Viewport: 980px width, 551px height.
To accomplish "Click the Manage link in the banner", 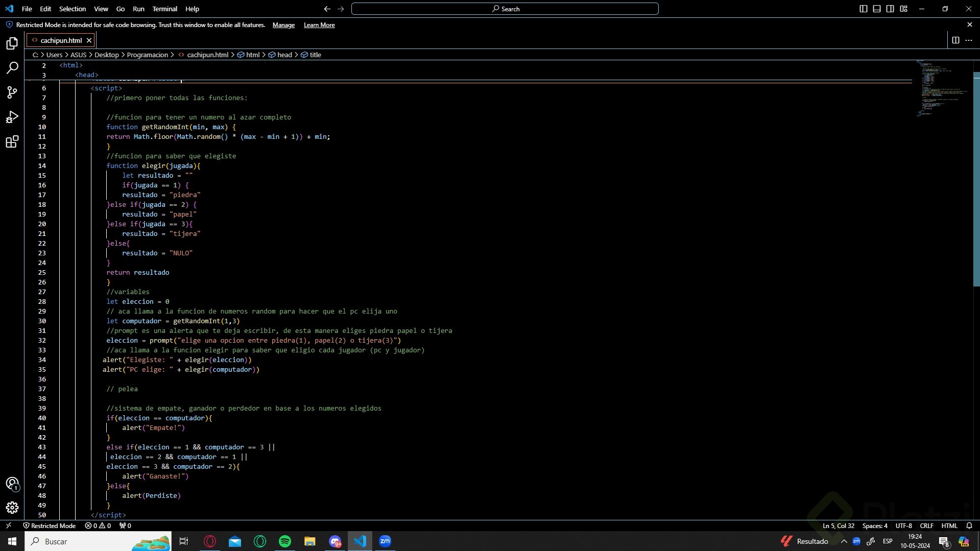I will point(283,25).
